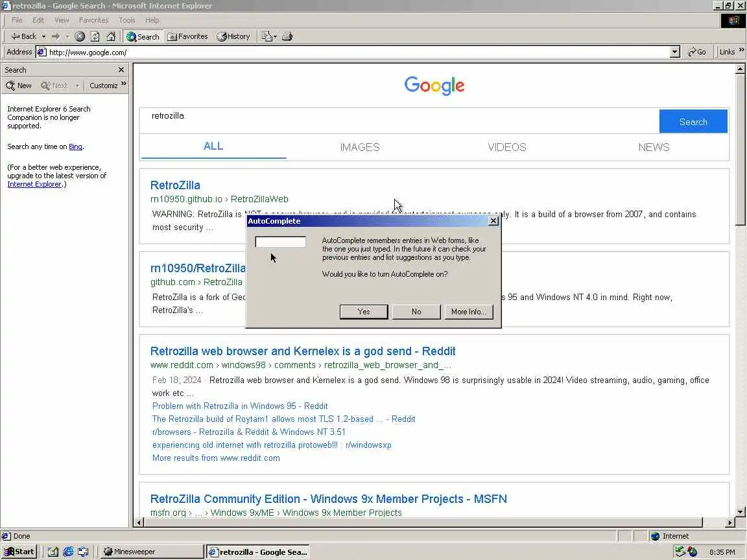This screenshot has width=747, height=560.
Task: Click More Info in AutoComplete dialog
Action: (x=468, y=311)
